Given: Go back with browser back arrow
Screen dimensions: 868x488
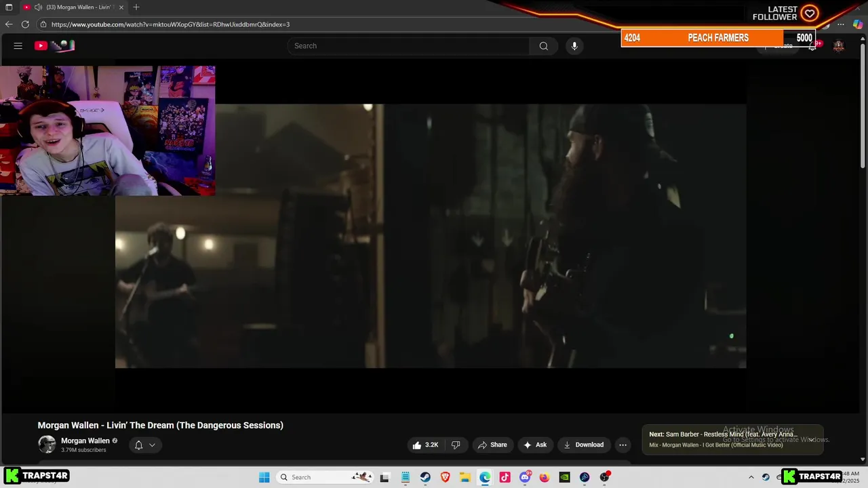Looking at the screenshot, I should (x=9, y=24).
